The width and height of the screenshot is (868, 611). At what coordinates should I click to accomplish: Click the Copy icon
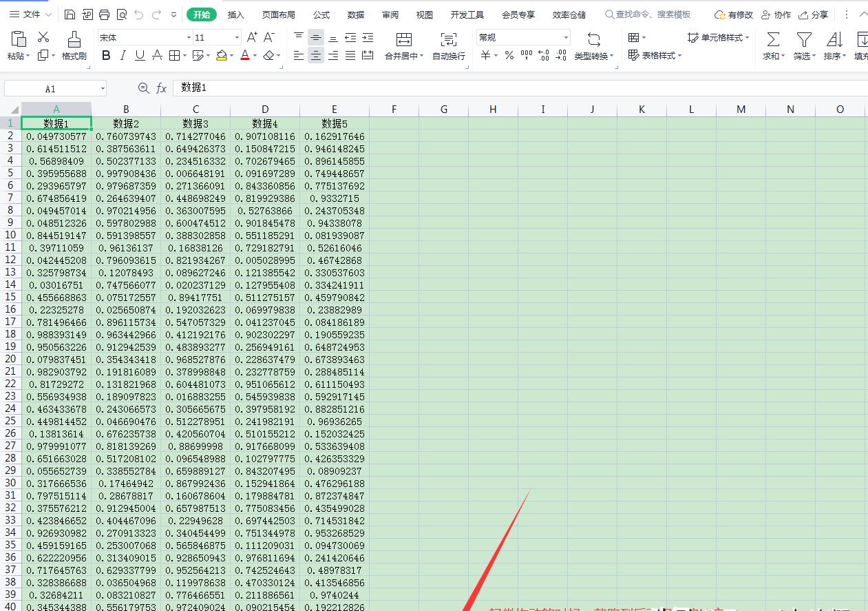pyautogui.click(x=43, y=55)
